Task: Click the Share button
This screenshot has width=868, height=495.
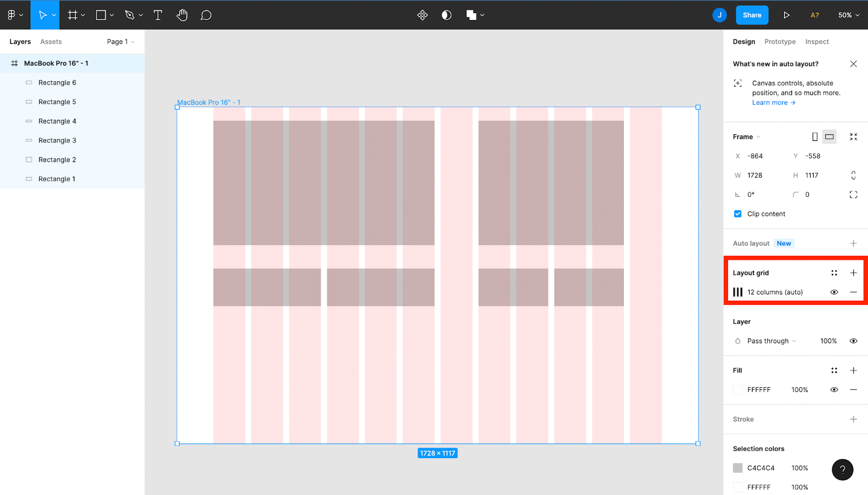Action: coord(752,15)
